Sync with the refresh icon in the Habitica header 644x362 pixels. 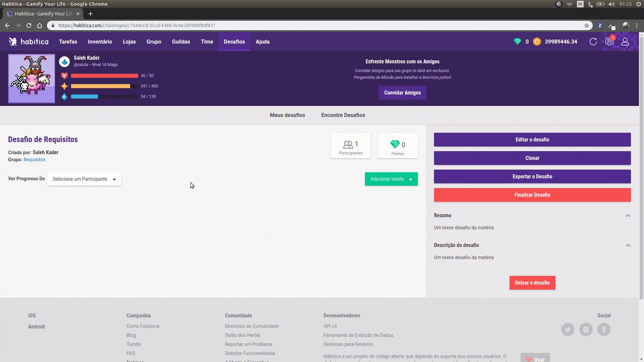pyautogui.click(x=593, y=42)
